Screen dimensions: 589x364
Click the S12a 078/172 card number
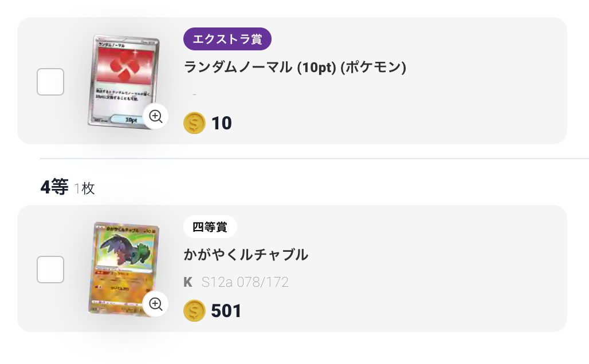point(245,282)
